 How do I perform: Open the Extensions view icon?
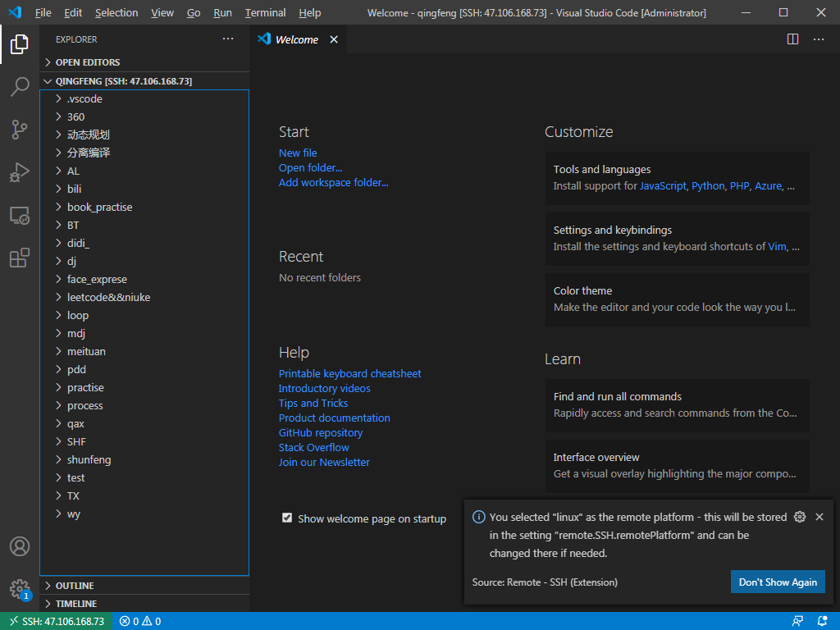pos(20,258)
